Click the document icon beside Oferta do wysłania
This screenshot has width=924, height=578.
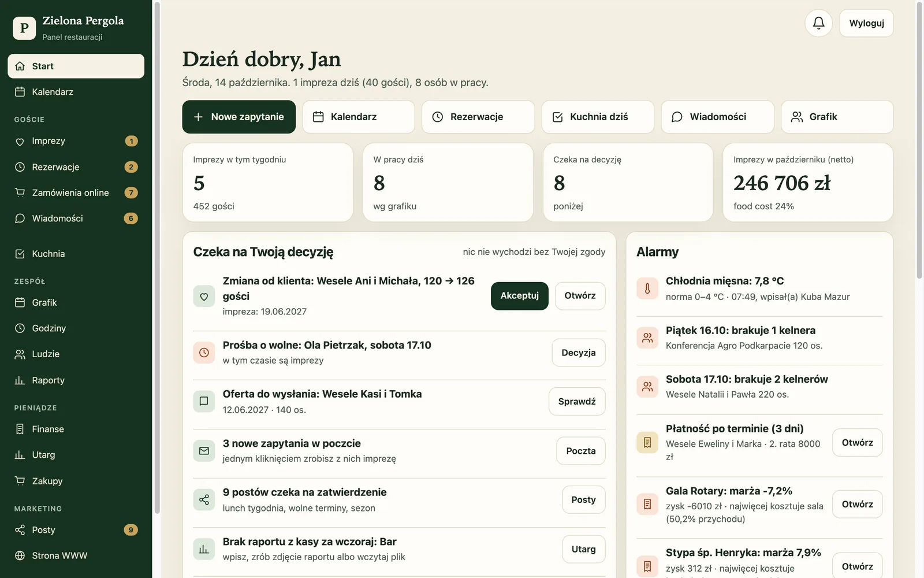(204, 401)
